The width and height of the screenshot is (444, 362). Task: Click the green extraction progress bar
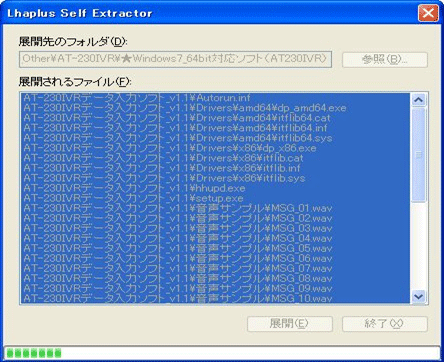[222, 353]
